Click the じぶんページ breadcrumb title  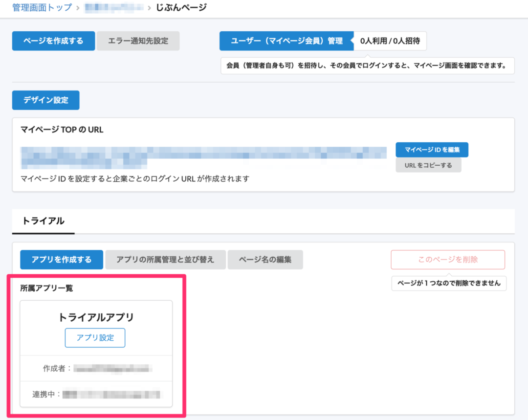point(181,7)
